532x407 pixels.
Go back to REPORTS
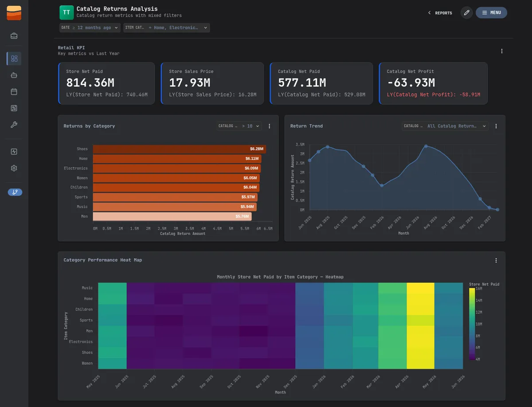[x=440, y=13]
